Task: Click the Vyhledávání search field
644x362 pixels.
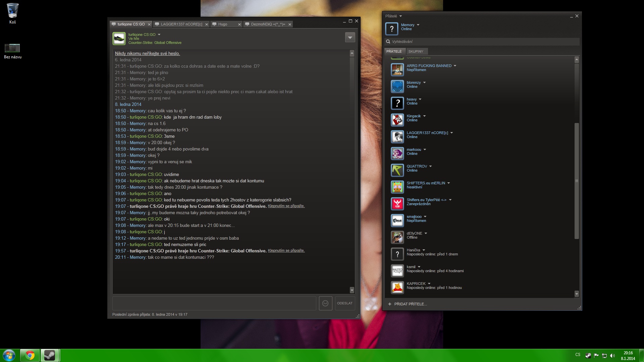Action: click(482, 42)
